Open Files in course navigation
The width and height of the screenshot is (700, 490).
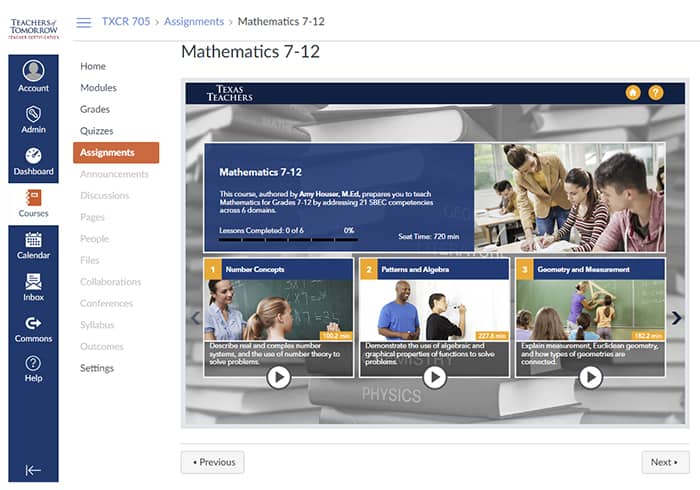pyautogui.click(x=89, y=260)
